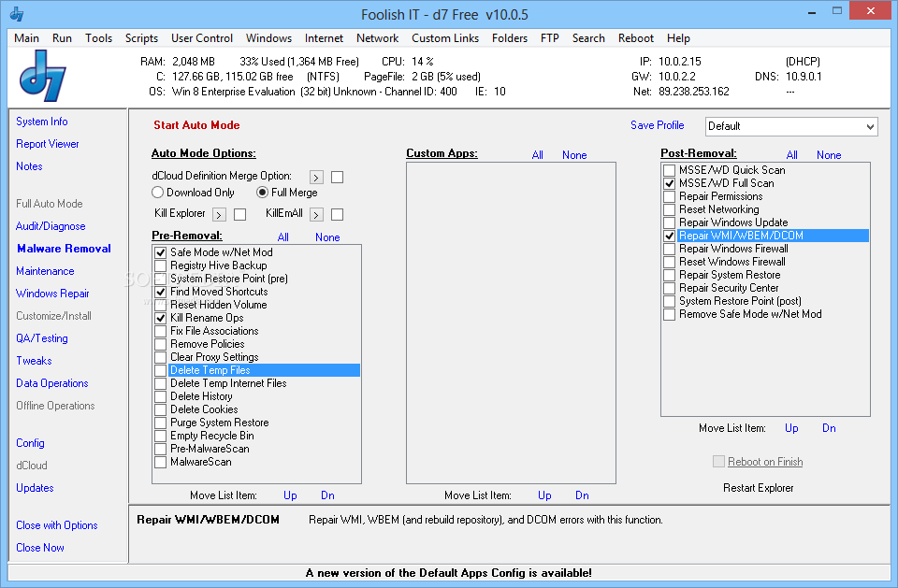
Task: Click Save Profile link
Action: coord(657,125)
